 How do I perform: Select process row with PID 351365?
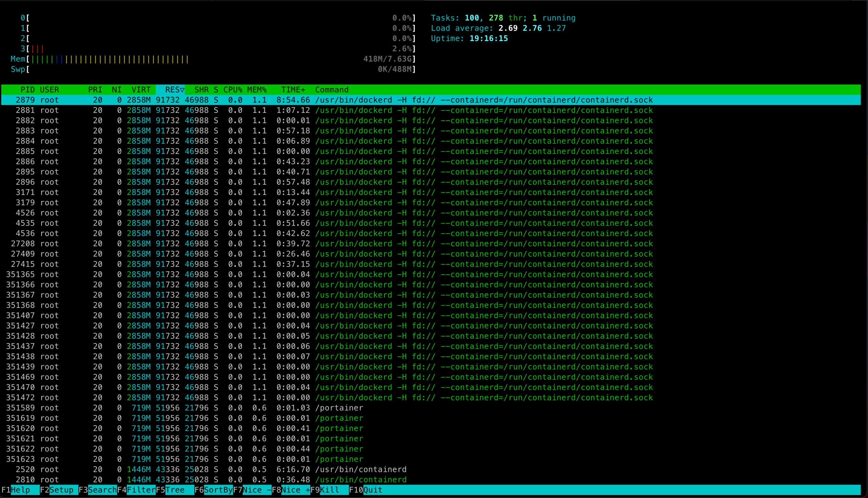tap(431, 274)
